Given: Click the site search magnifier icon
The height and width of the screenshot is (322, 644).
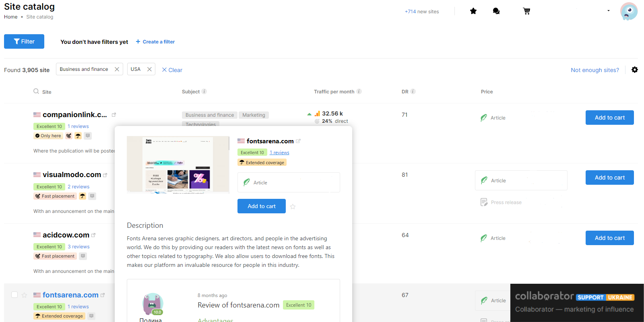Looking at the screenshot, I should (x=36, y=91).
